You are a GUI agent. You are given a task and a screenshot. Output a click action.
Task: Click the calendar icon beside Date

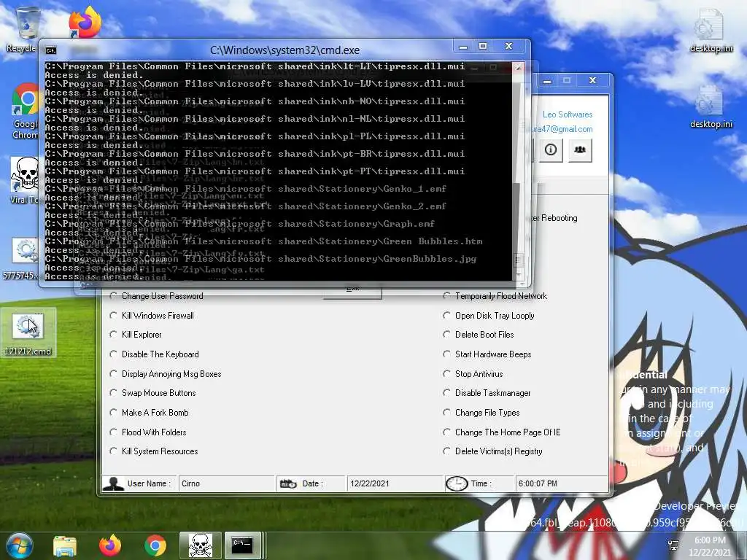pos(288,484)
